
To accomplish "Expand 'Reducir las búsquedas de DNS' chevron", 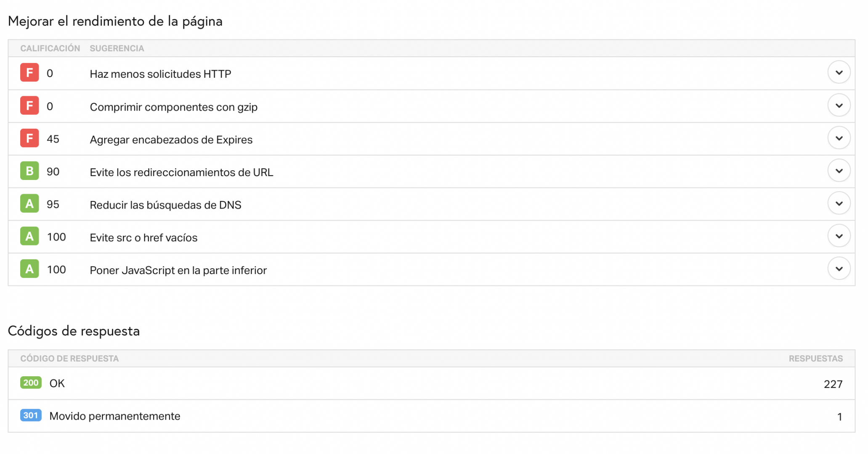I will pyautogui.click(x=839, y=203).
